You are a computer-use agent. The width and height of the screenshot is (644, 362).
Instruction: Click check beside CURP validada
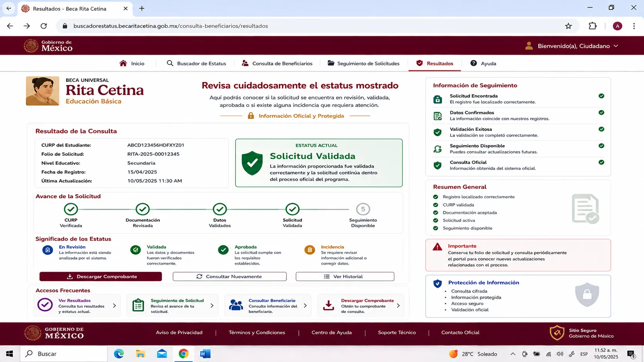click(436, 205)
